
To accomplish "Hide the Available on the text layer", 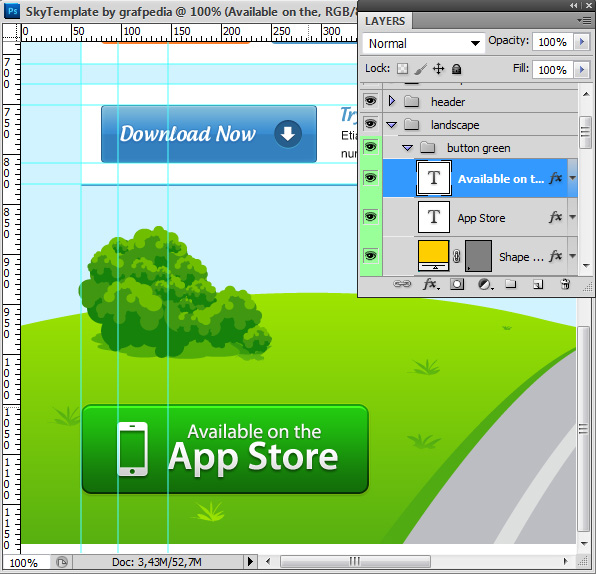I will pos(371,178).
